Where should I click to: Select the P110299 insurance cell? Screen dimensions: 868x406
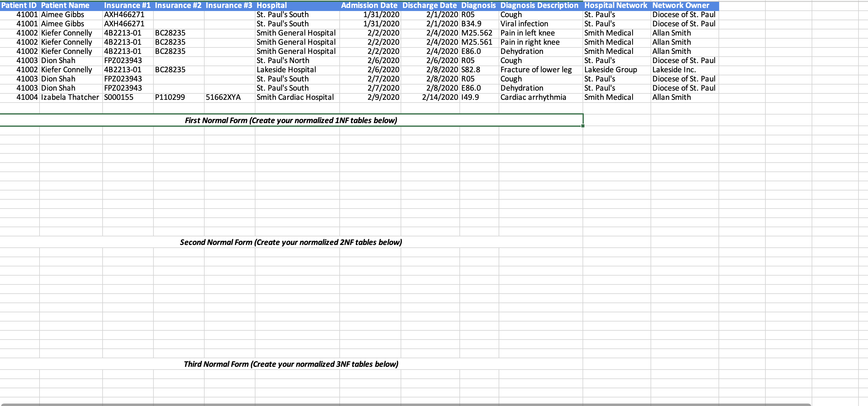tap(170, 97)
